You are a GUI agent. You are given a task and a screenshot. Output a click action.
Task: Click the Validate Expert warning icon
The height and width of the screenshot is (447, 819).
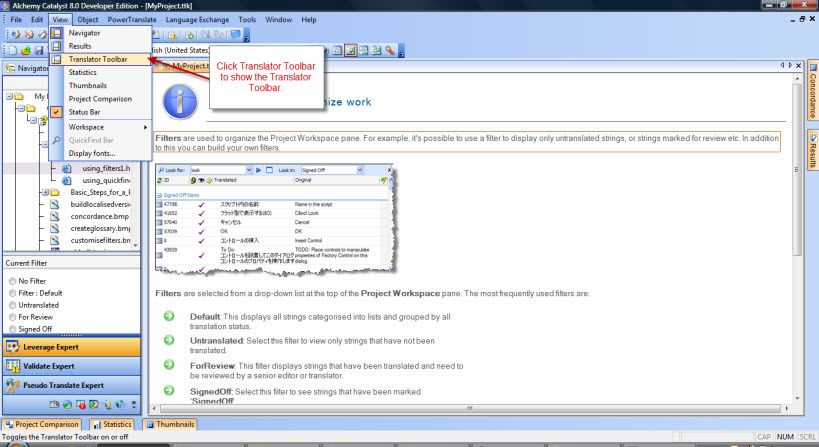point(13,366)
